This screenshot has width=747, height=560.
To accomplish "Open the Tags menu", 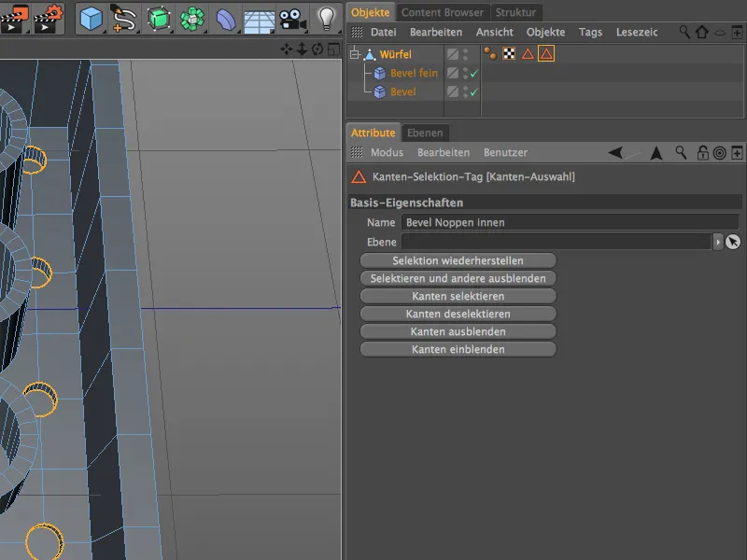I will [x=590, y=32].
